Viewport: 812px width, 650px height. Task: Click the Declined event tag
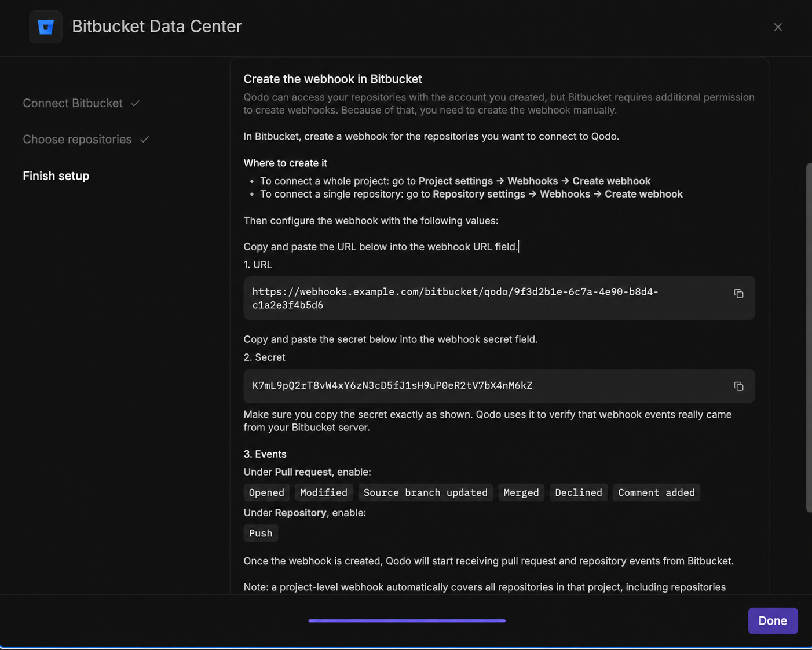pos(579,492)
